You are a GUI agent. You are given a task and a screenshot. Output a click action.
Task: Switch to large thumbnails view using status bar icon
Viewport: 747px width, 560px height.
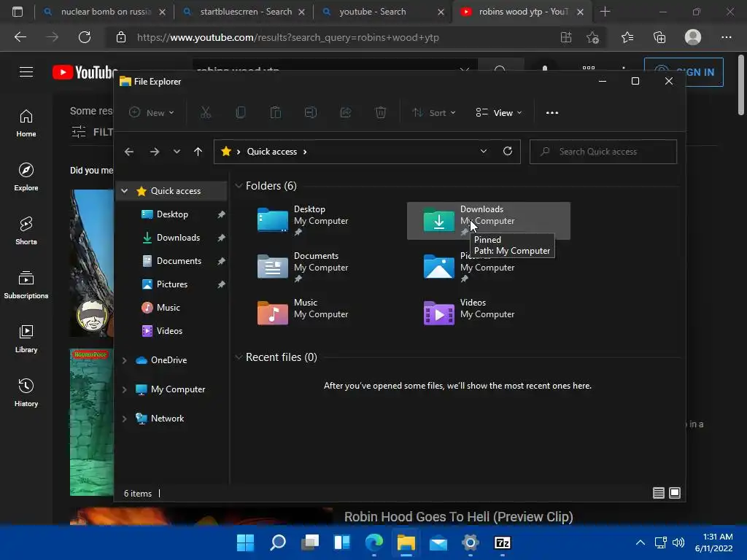[675, 493]
